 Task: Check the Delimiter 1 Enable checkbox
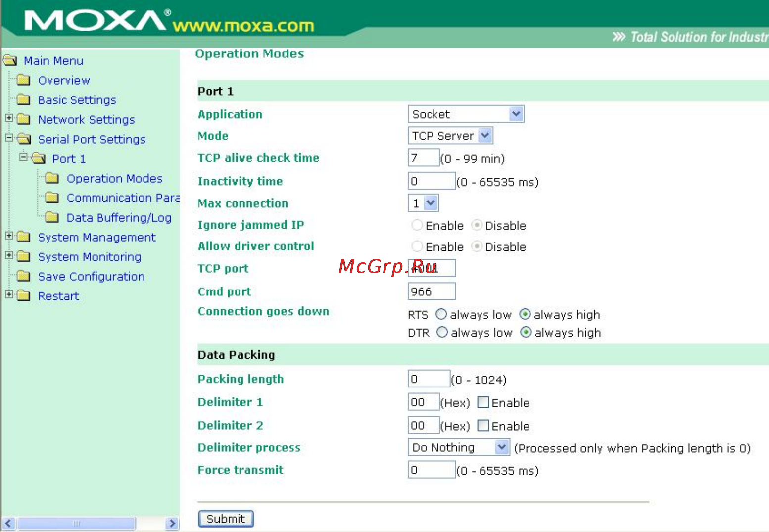pos(483,402)
